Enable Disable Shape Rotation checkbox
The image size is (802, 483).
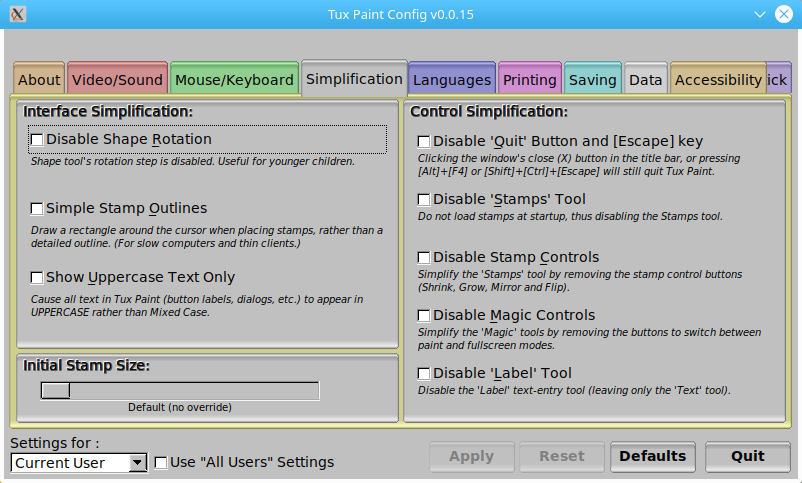click(37, 140)
